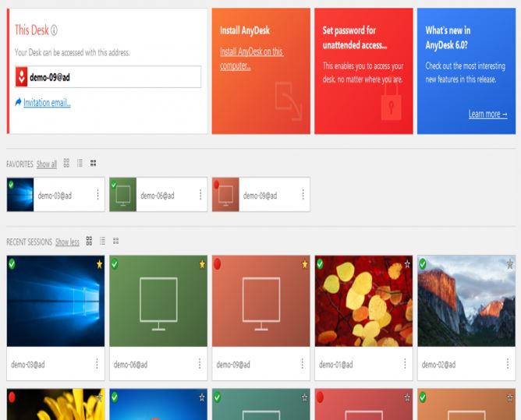
Task: Click the AnyDesk logo in address field
Action: 21,77
